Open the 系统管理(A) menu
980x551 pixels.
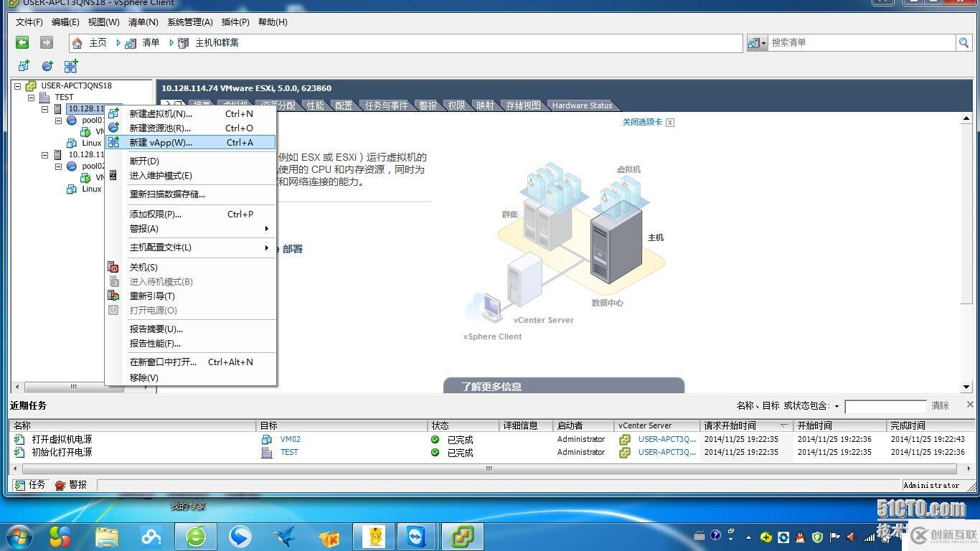(x=190, y=22)
